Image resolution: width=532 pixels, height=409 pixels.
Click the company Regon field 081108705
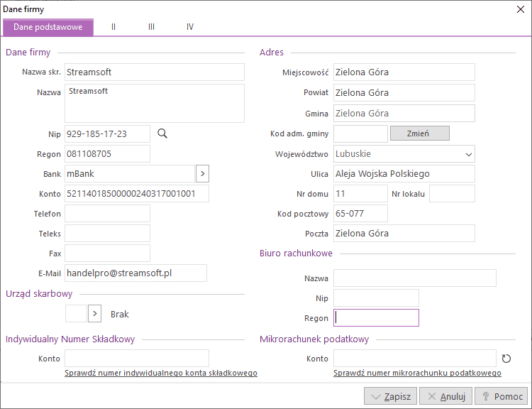point(107,154)
